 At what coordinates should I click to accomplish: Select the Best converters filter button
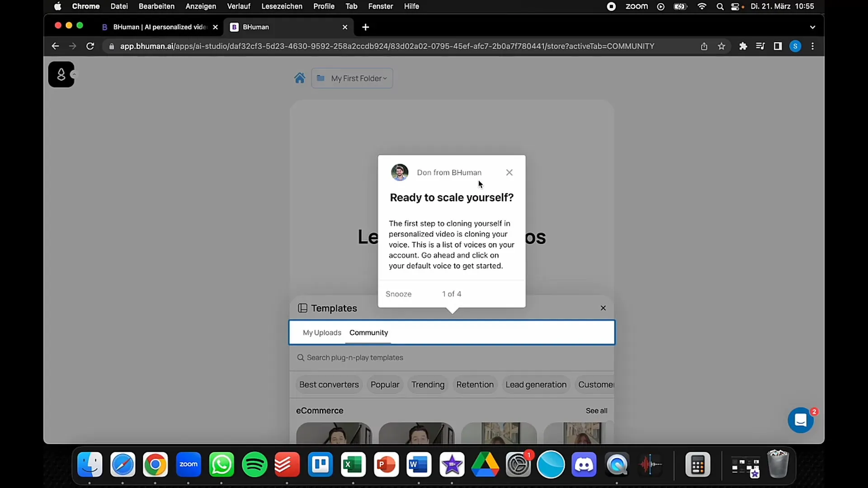329,385
